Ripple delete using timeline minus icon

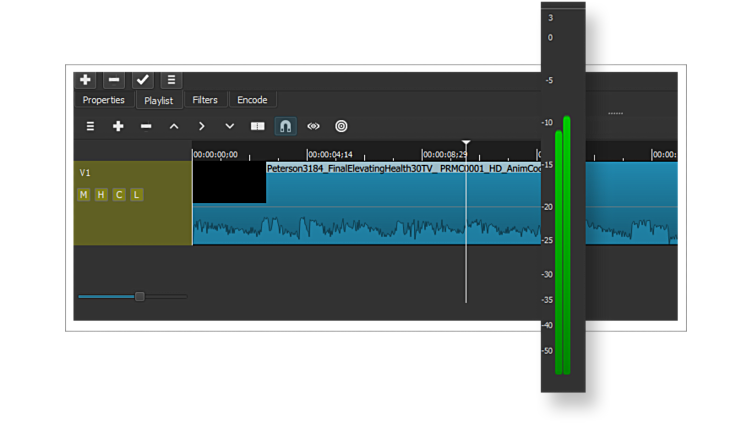146,127
